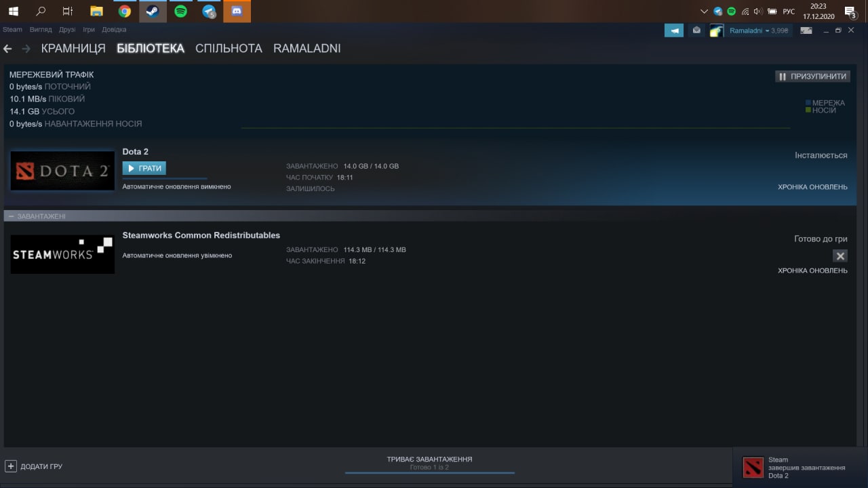Click the Ramaladni profile avatar
Image resolution: width=868 pixels, height=488 pixels.
(x=717, y=30)
